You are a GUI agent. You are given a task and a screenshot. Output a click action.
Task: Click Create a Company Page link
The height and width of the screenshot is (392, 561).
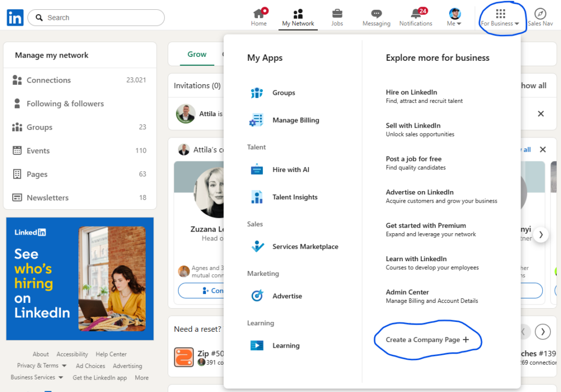pyautogui.click(x=427, y=340)
